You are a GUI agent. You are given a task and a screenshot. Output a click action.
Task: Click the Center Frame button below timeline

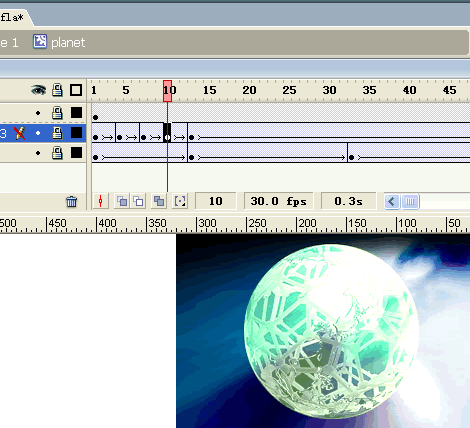point(101,201)
